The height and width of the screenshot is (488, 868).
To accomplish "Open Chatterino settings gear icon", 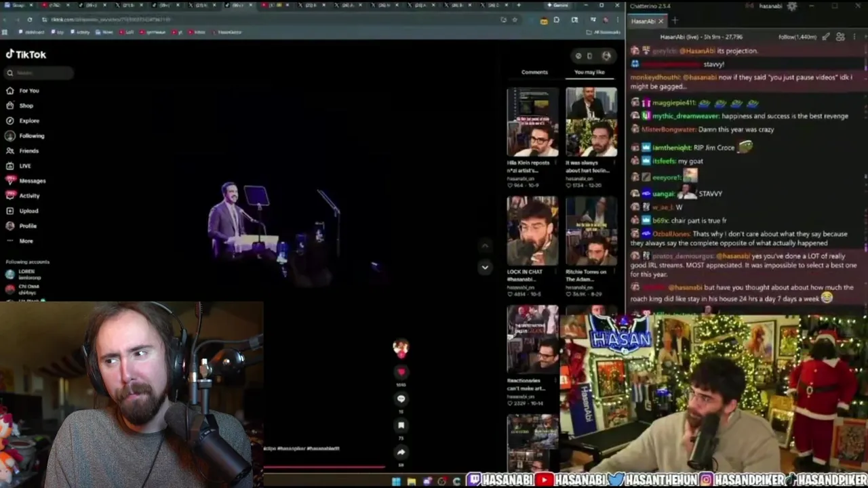I will pyautogui.click(x=791, y=6).
